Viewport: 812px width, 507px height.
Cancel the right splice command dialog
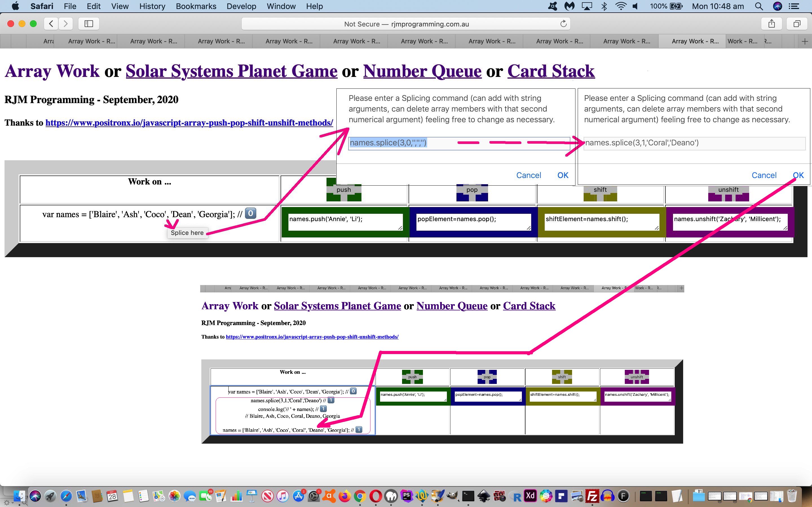coord(764,175)
